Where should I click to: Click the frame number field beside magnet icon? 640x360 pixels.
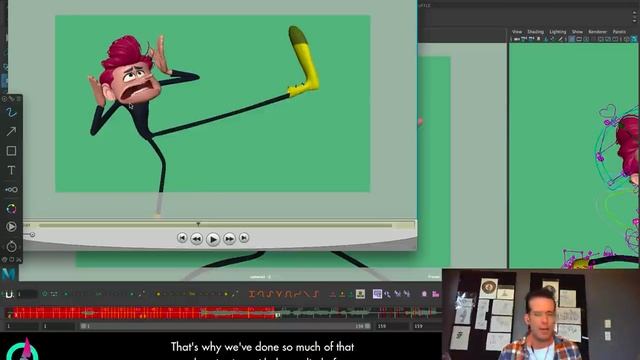[x=27, y=294]
